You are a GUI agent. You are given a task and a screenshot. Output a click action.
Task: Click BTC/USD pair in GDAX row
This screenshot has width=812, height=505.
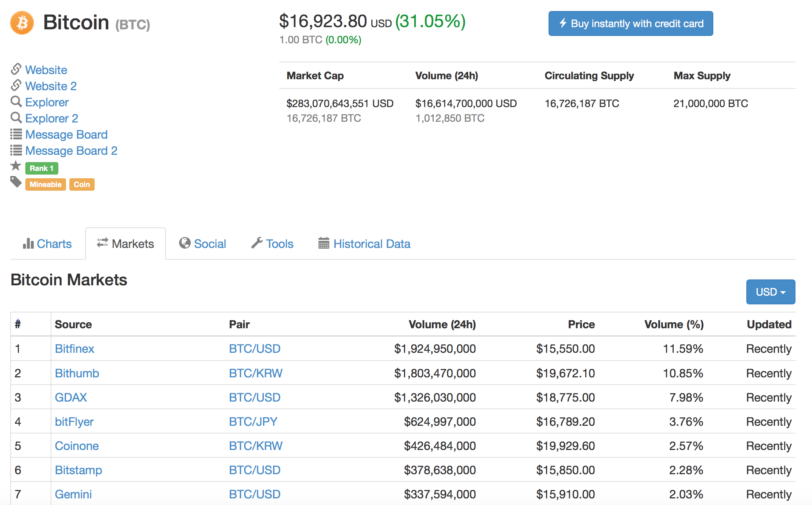click(x=255, y=397)
